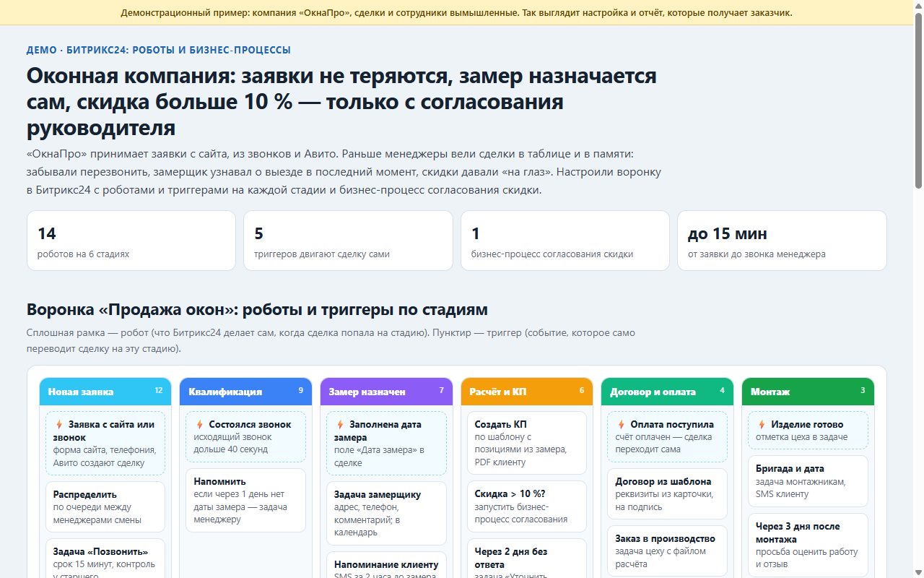Open the «Задача «Позвонить»» robot card

[x=105, y=558]
